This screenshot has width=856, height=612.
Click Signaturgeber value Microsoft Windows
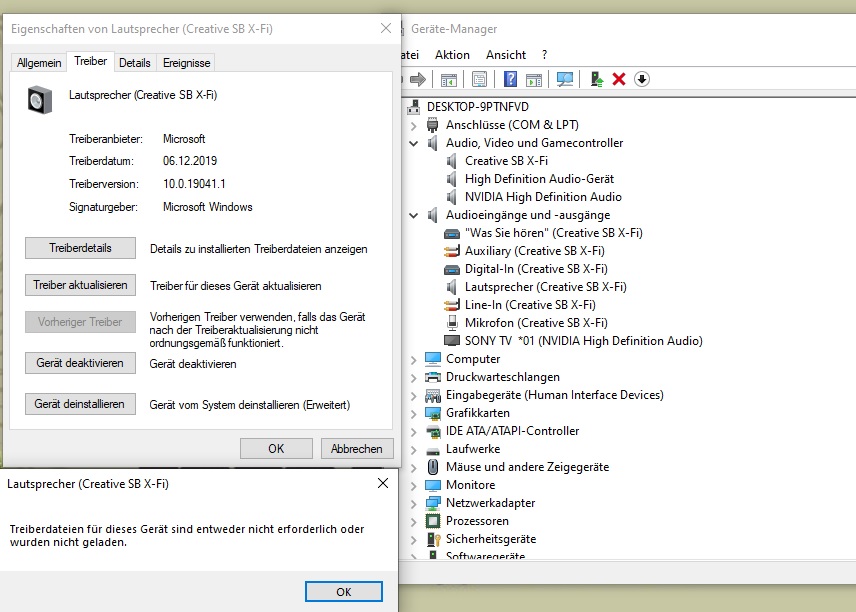point(207,207)
